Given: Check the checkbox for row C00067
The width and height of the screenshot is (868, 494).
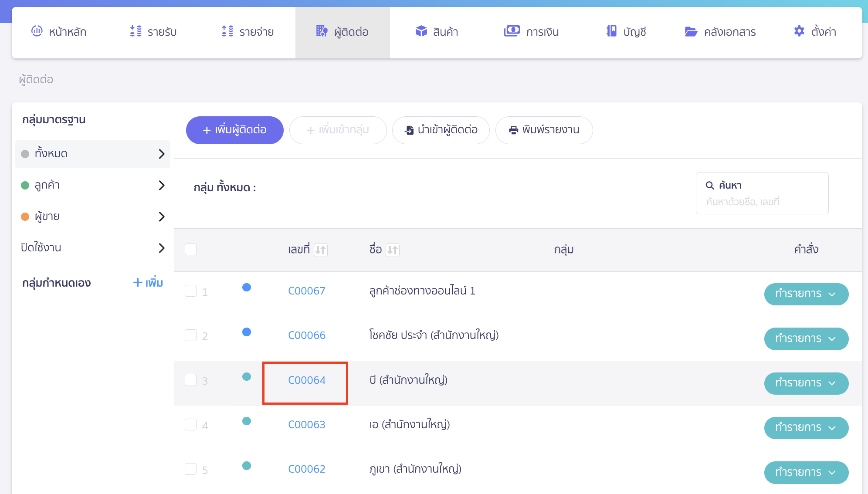Looking at the screenshot, I should tap(190, 291).
